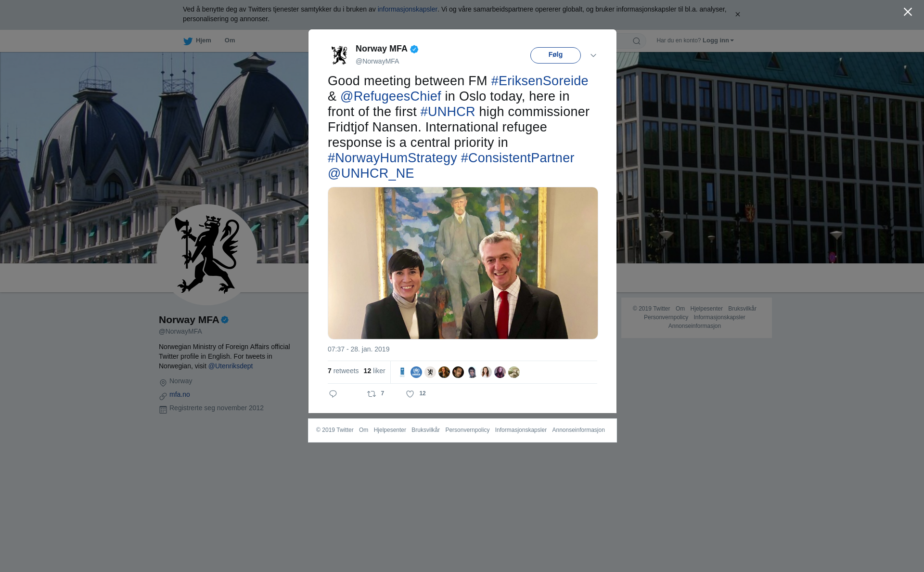Open the Logg inn dropdown
Viewport: 924px width, 572px height.
(x=718, y=40)
